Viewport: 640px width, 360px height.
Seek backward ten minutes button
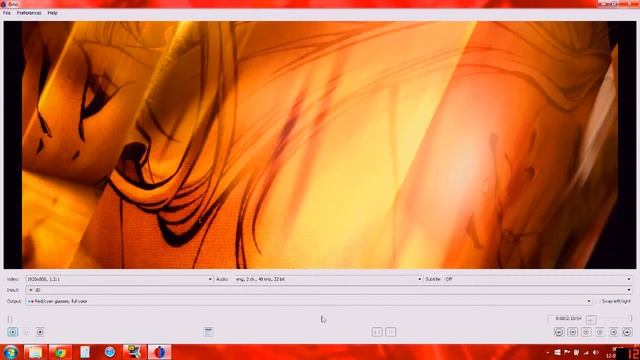559,332
